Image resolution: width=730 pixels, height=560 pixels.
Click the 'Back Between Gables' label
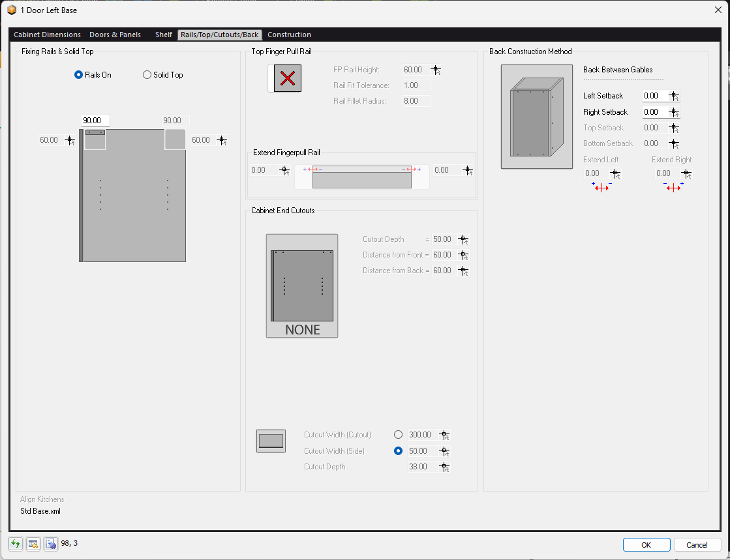coord(618,70)
